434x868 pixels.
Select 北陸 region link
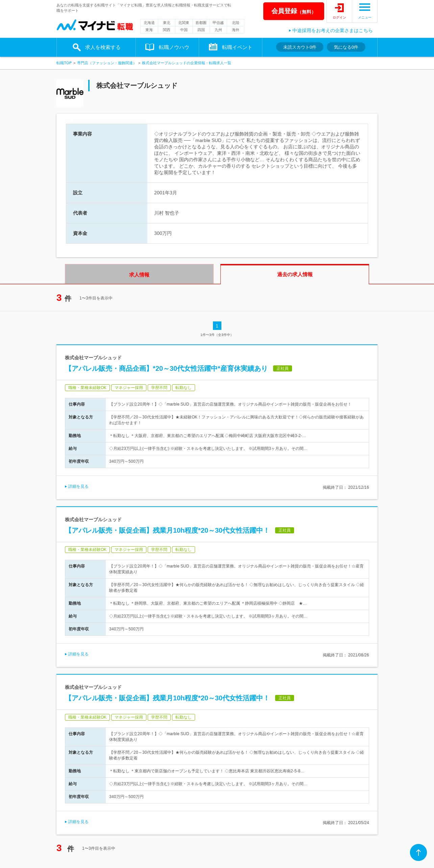pos(236,23)
